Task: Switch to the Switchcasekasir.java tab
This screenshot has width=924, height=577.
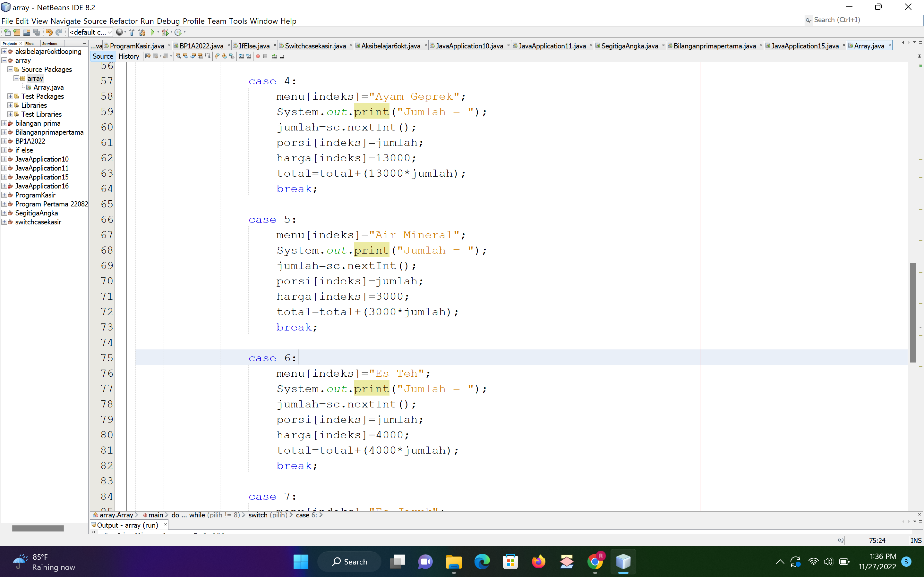Action: coord(315,46)
